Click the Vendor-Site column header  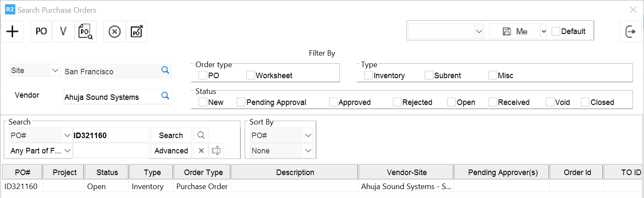(x=407, y=172)
